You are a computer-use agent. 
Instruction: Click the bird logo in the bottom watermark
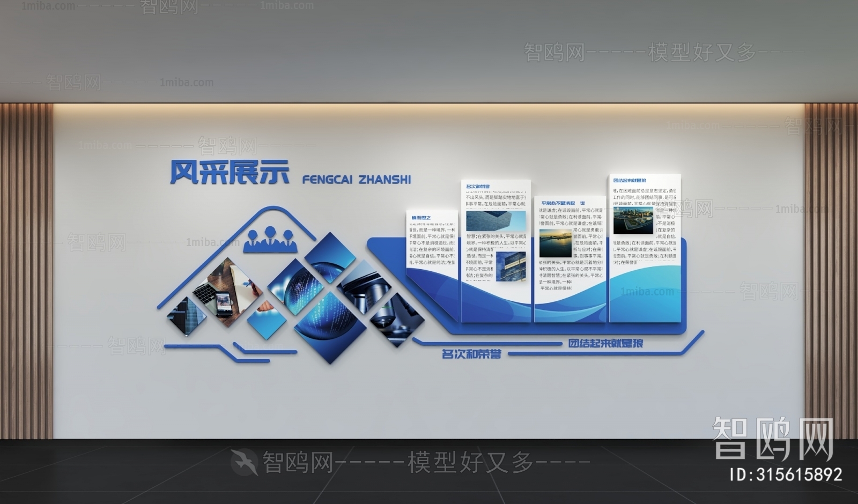click(244, 461)
